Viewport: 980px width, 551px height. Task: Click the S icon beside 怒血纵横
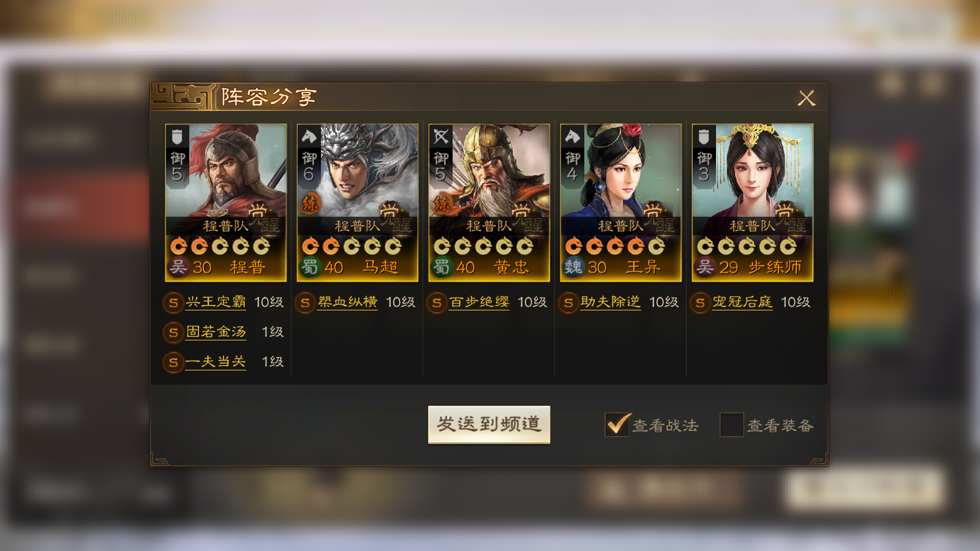[305, 302]
